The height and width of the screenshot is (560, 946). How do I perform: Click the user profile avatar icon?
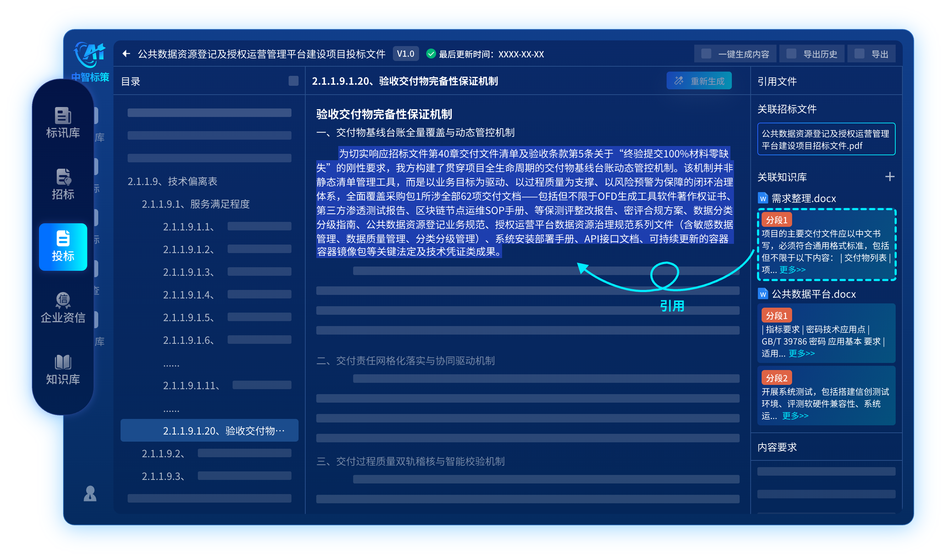pyautogui.click(x=90, y=494)
